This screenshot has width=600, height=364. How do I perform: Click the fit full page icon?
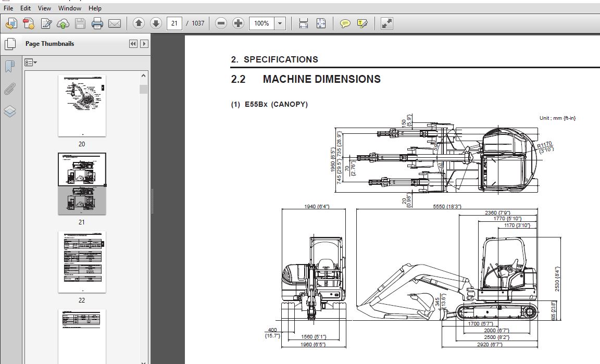[x=321, y=23]
